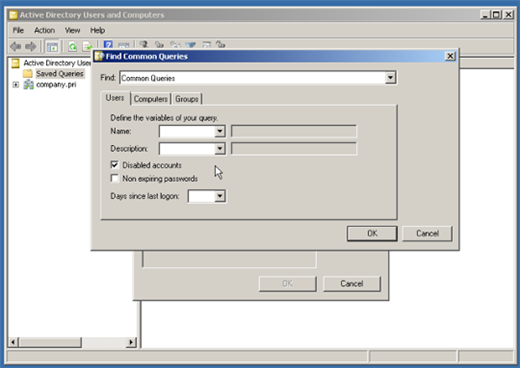This screenshot has height=368, width=520.
Task: Click the tree pane scroll left arrow
Action: pyautogui.click(x=13, y=342)
